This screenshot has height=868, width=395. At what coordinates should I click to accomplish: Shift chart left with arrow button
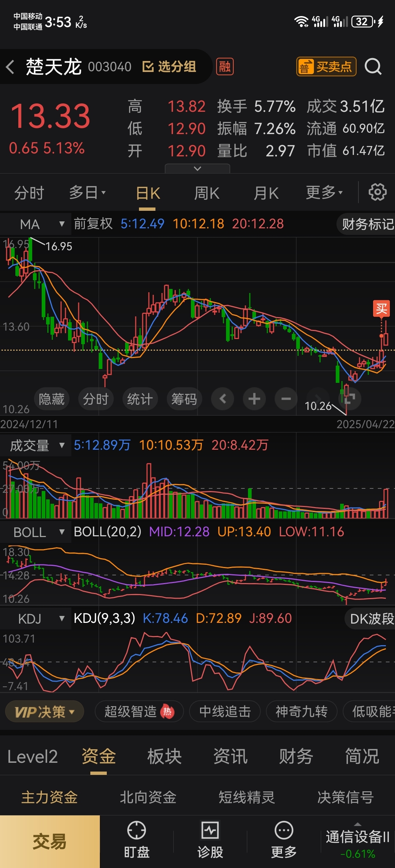pos(222,399)
